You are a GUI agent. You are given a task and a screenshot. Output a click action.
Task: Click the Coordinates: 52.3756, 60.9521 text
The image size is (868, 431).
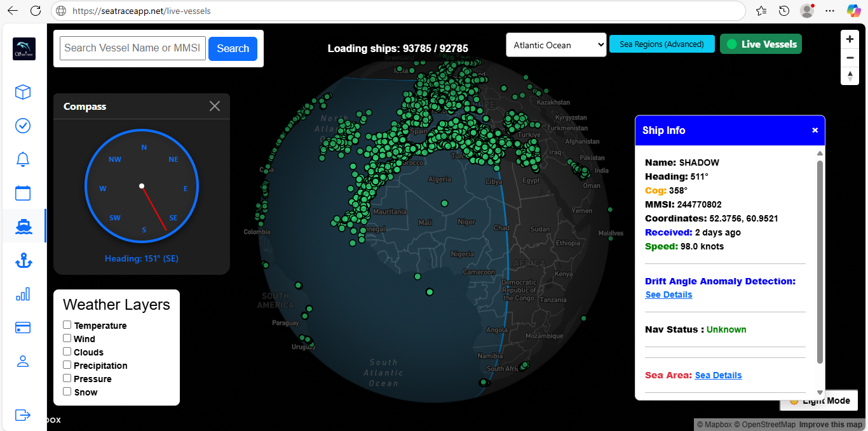(x=711, y=218)
